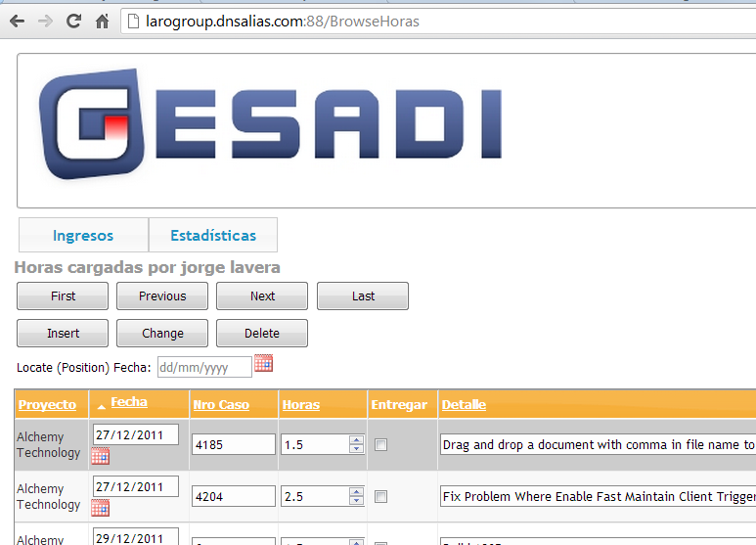Decrease hours for the 2.5 row
Viewport: 756px width, 545px height.
356,501
